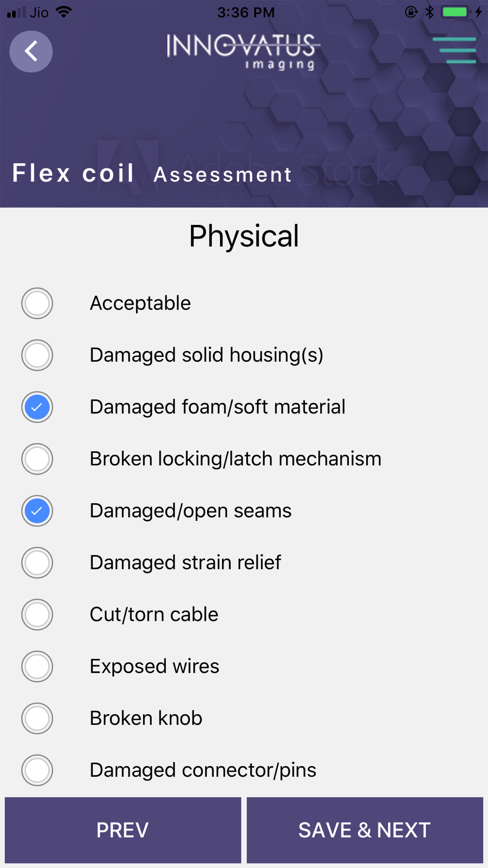This screenshot has height=868, width=488.
Task: Select Damaged connector/pins
Action: click(x=37, y=770)
